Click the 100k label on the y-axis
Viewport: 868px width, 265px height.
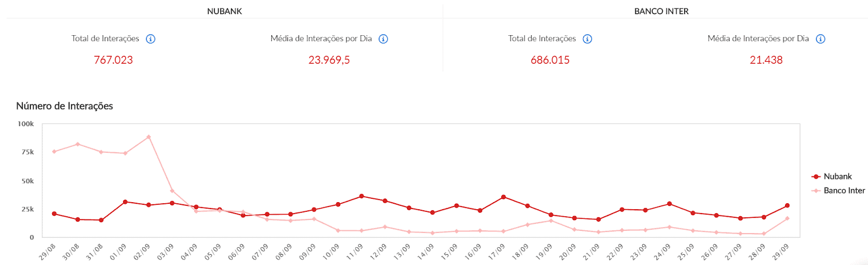coord(26,124)
